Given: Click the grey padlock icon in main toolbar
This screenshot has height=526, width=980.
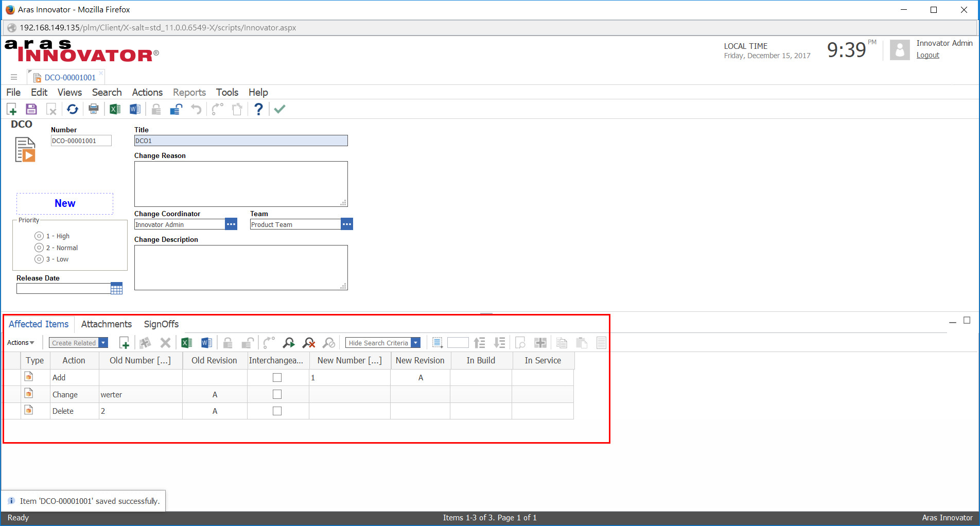Looking at the screenshot, I should [156, 109].
